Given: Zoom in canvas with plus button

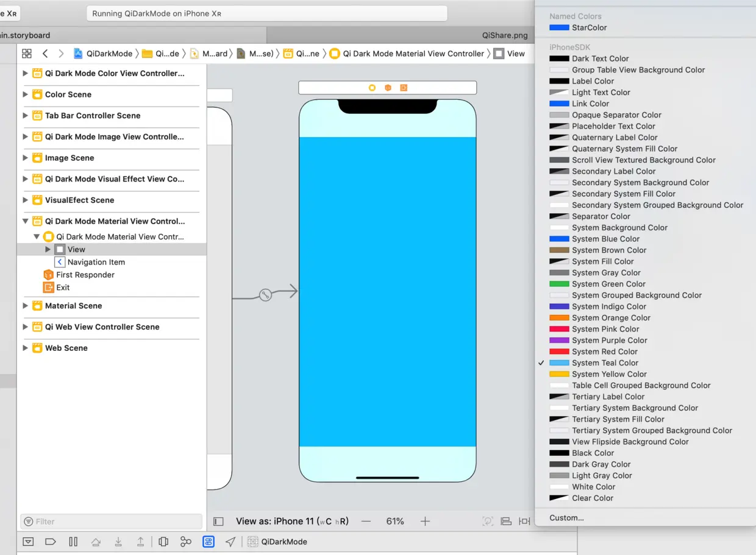Looking at the screenshot, I should pyautogui.click(x=425, y=521).
